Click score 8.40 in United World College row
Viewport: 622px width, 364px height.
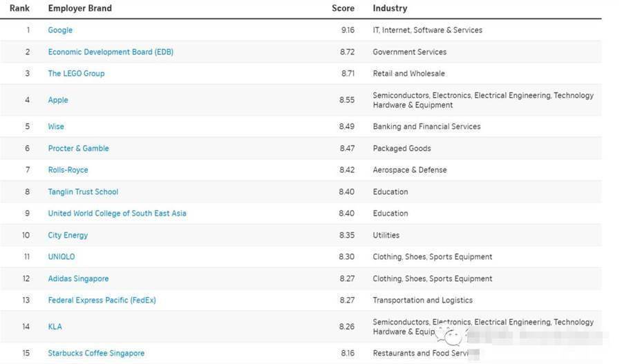pos(347,213)
